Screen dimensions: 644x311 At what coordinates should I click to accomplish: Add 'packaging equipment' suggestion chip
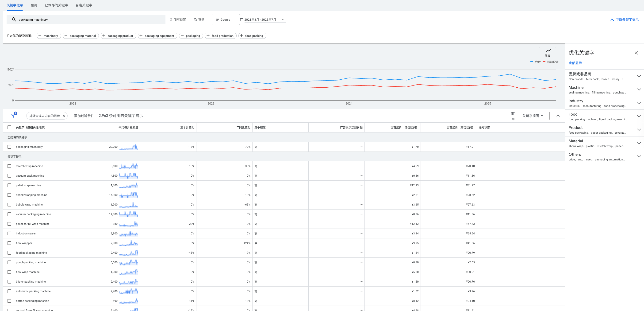point(157,36)
